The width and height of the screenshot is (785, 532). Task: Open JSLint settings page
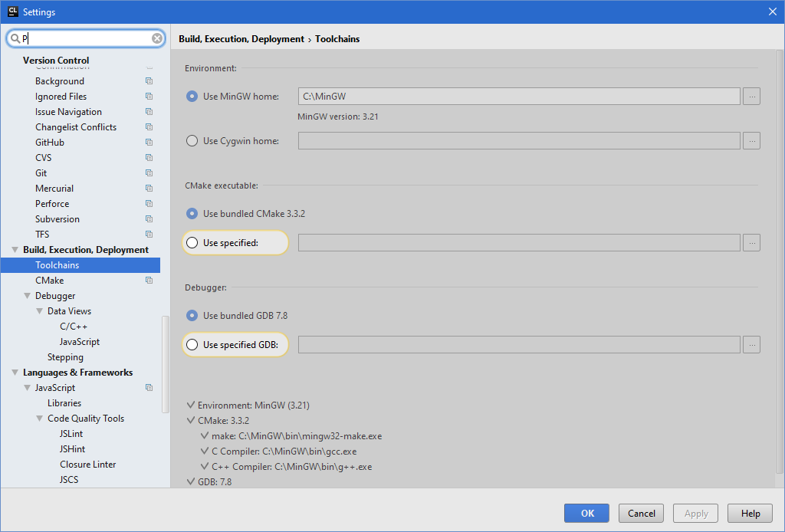click(71, 433)
